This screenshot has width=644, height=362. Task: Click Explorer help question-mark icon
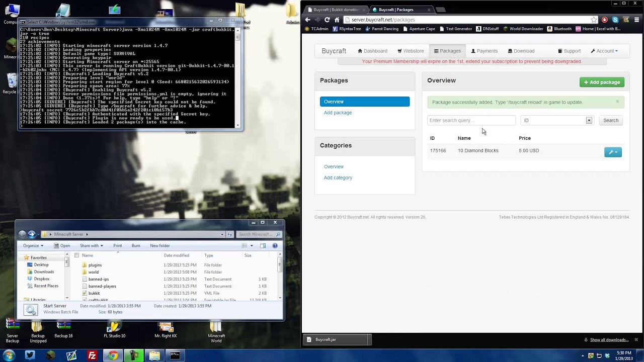click(275, 246)
